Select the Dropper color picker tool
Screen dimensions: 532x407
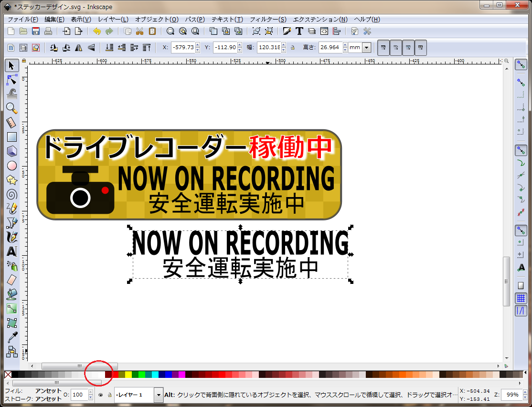(12, 337)
